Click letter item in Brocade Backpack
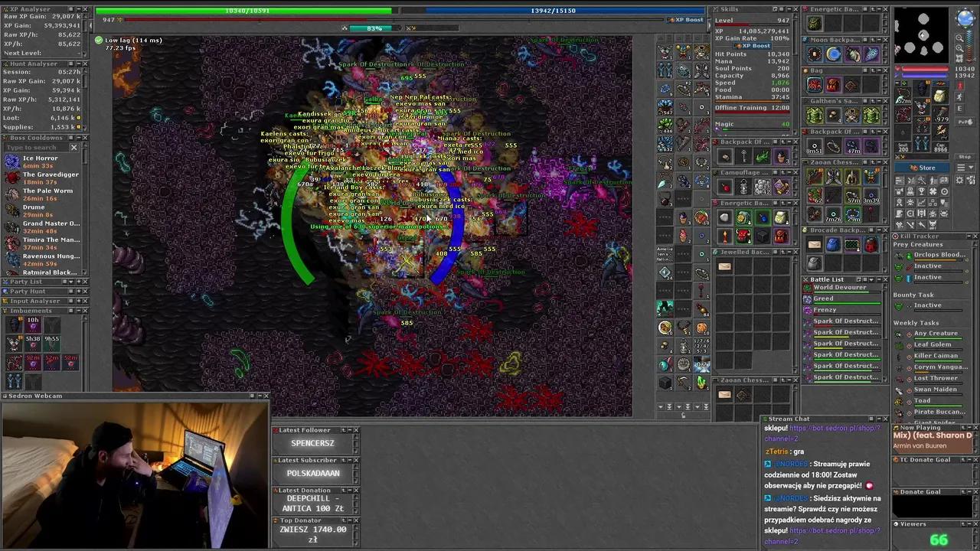 pyautogui.click(x=815, y=245)
